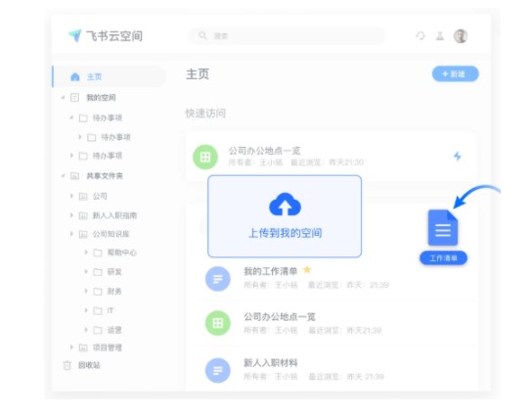Click the blue 新建 button
The height and width of the screenshot is (416, 532).
[456, 74]
